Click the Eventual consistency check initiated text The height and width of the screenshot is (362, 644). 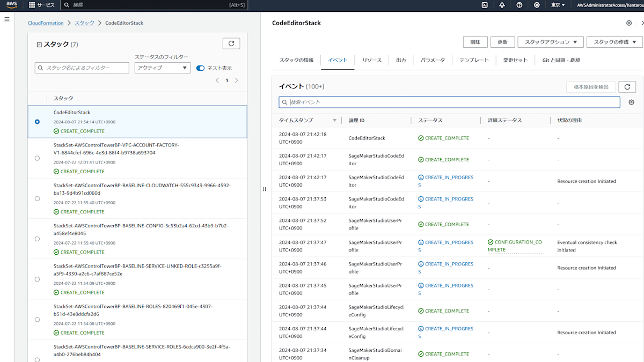tap(587, 246)
